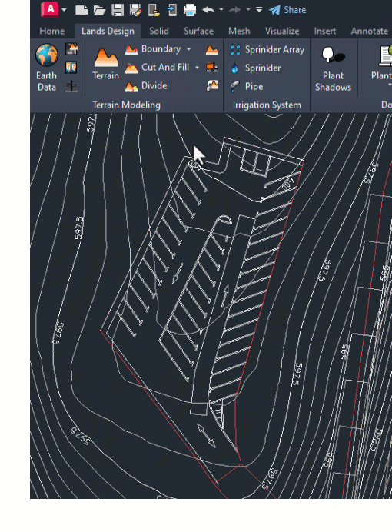Switch to the Mesh tab

click(x=239, y=31)
